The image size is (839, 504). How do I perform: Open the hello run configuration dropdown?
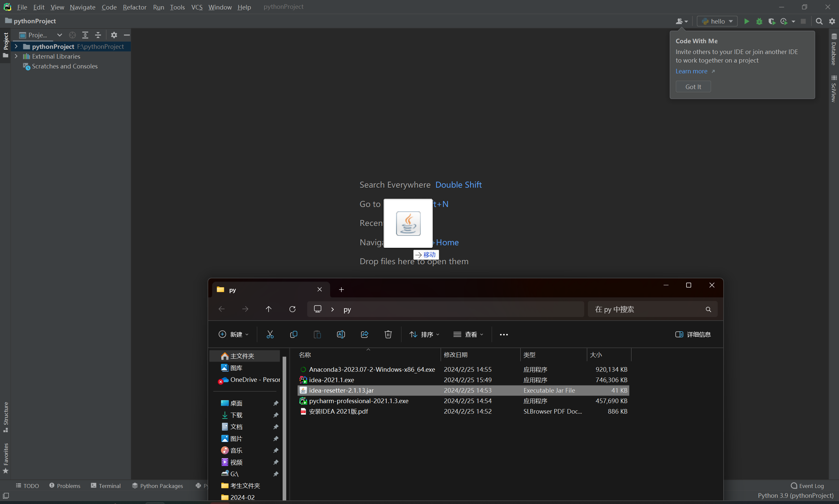[x=717, y=21]
